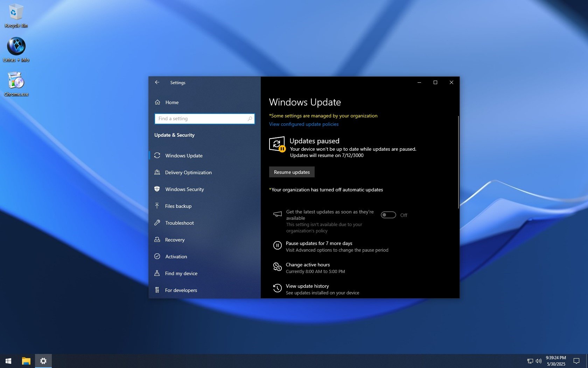The width and height of the screenshot is (588, 368).
Task: Select Windows Security in the sidebar
Action: point(184,189)
